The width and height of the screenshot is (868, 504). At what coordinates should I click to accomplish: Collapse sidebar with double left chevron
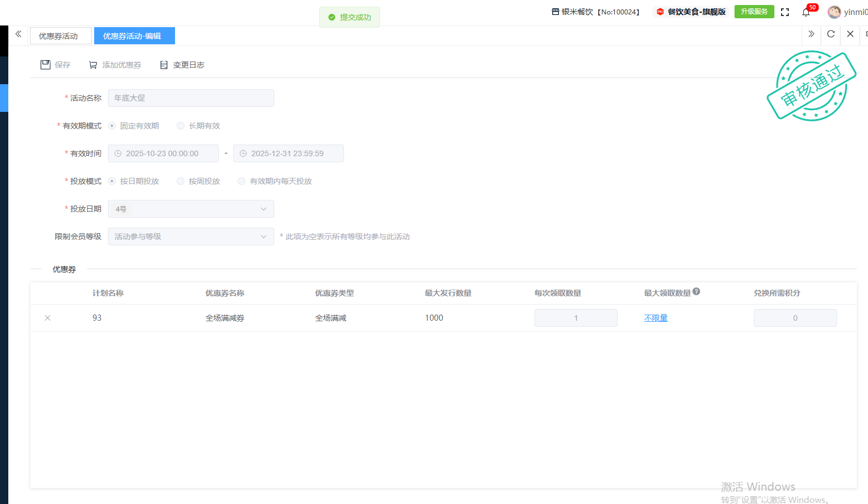tap(18, 34)
